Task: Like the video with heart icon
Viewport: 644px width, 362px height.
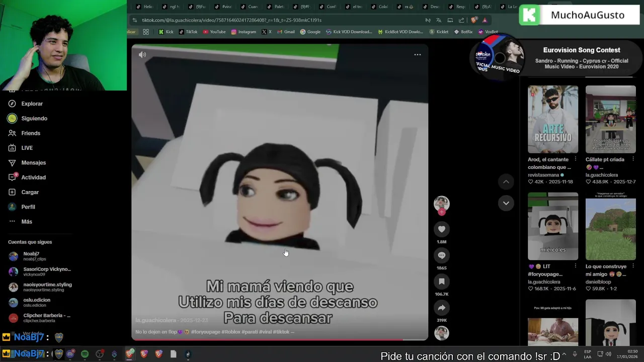Action: [x=442, y=229]
